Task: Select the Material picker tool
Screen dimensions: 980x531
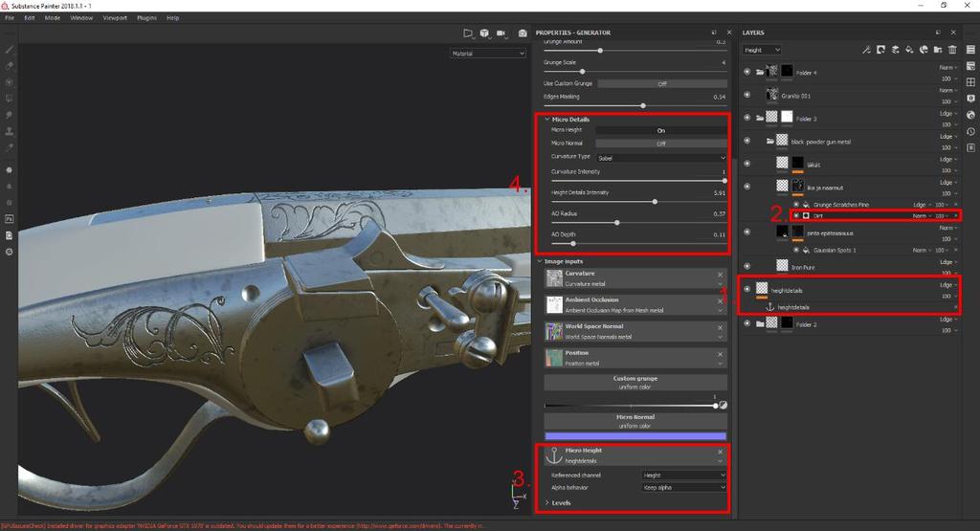Action: click(10, 147)
